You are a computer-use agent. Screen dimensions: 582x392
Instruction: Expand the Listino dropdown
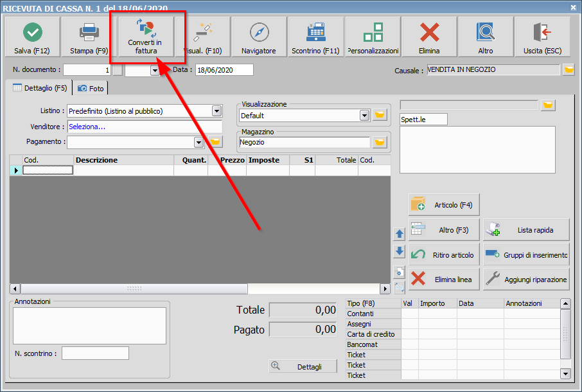coord(216,111)
